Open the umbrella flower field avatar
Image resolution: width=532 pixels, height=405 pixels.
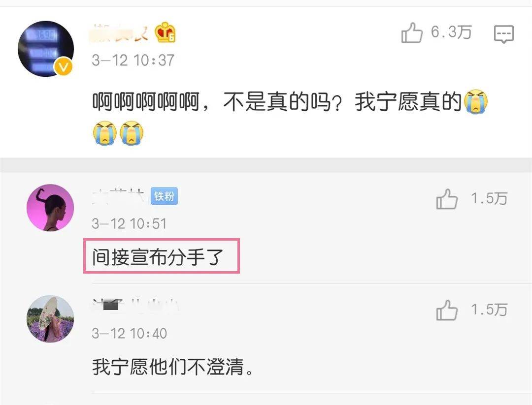50,319
